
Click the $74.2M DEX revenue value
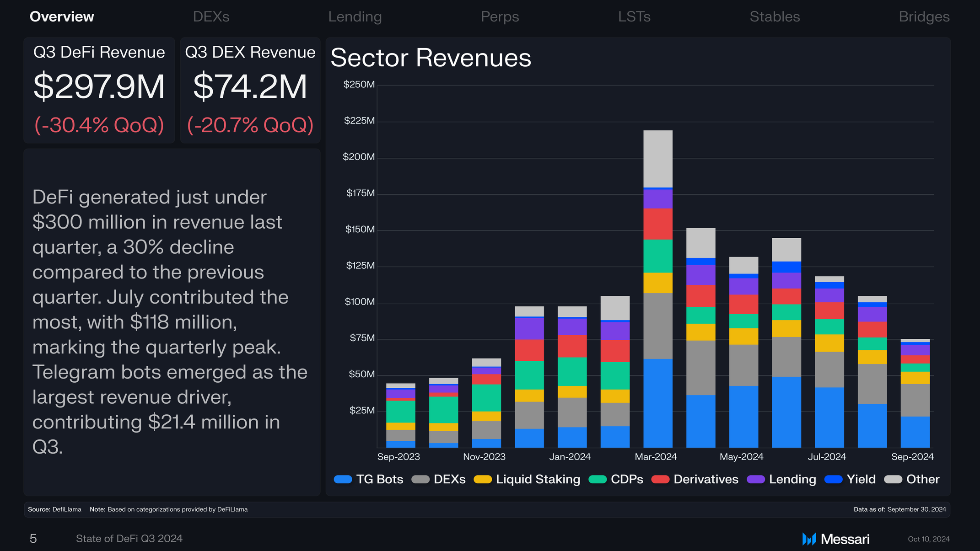pyautogui.click(x=250, y=86)
